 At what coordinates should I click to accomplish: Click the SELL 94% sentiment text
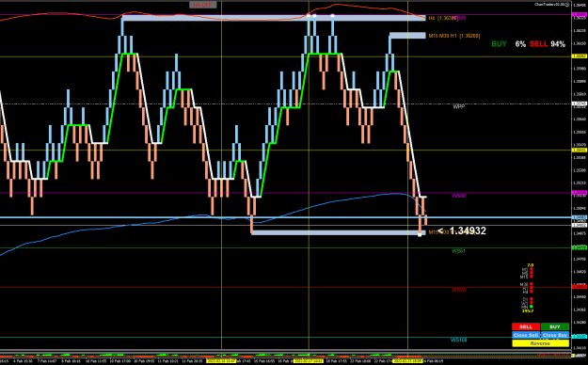(548, 44)
